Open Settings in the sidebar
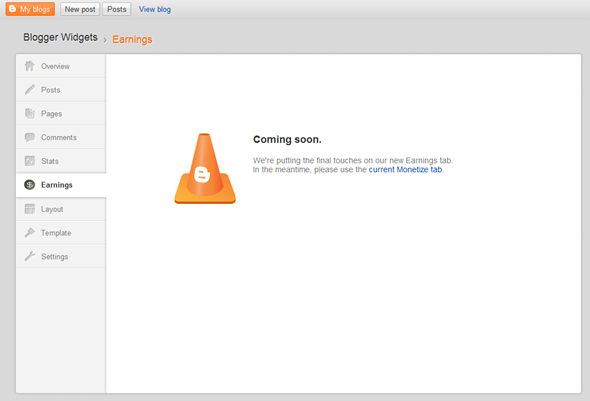The width and height of the screenshot is (590, 401). (61, 257)
